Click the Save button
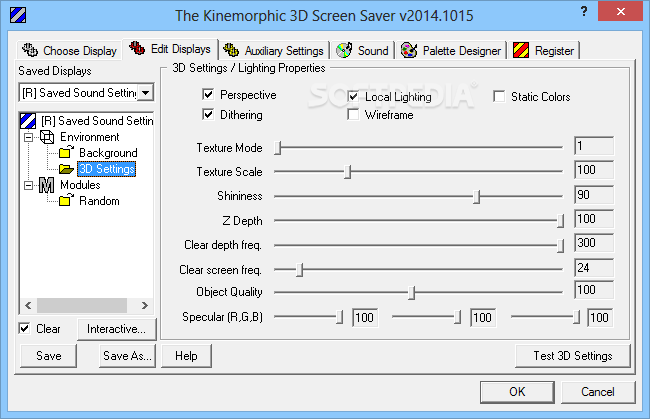 pyautogui.click(x=49, y=356)
